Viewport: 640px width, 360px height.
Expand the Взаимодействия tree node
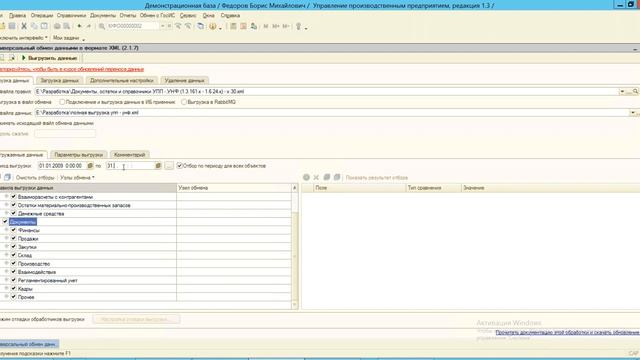click(7, 272)
